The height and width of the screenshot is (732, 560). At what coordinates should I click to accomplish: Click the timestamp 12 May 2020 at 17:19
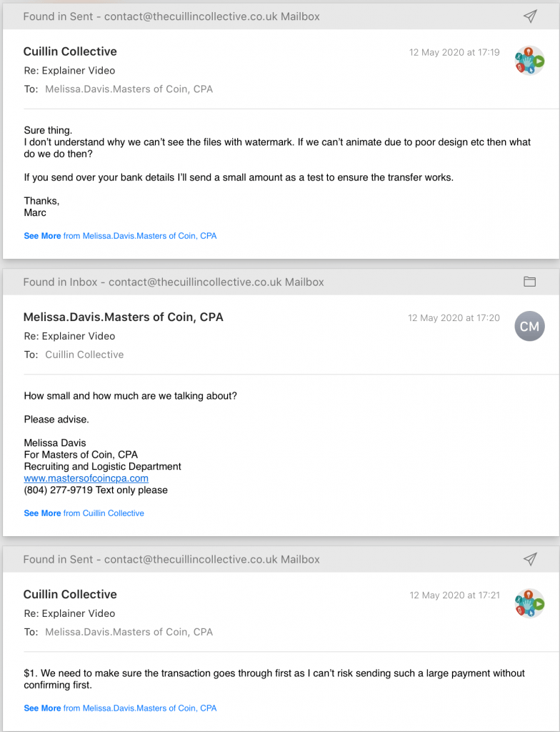[454, 52]
